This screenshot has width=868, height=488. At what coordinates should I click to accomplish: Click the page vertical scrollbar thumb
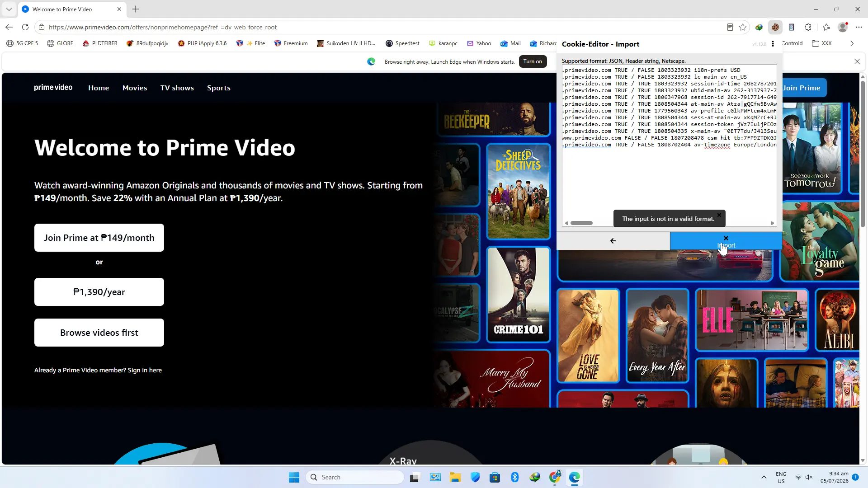point(863,154)
